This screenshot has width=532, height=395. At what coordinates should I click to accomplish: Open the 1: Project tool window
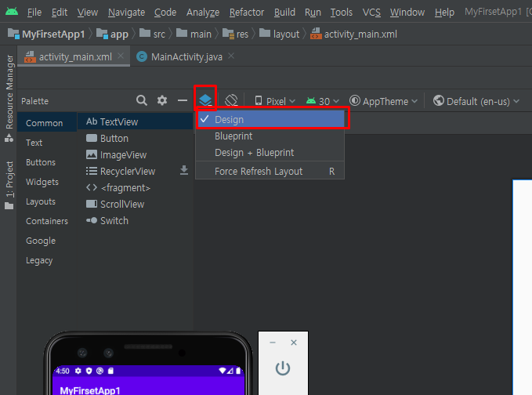[x=9, y=185]
